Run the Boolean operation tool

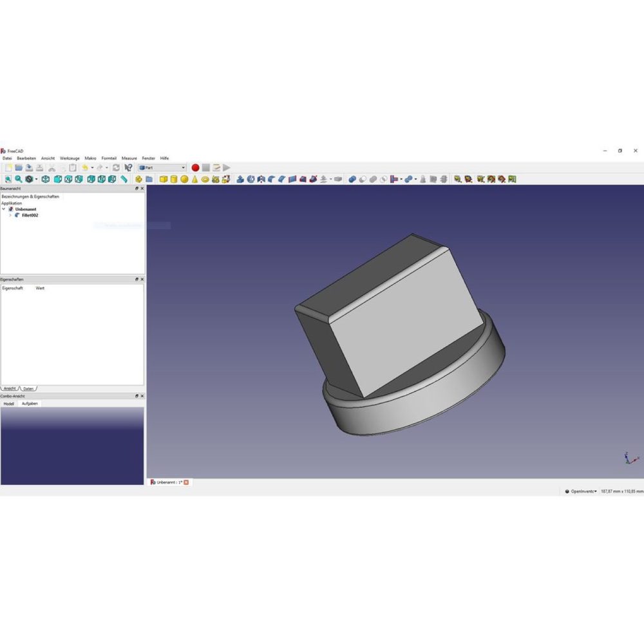(x=352, y=179)
